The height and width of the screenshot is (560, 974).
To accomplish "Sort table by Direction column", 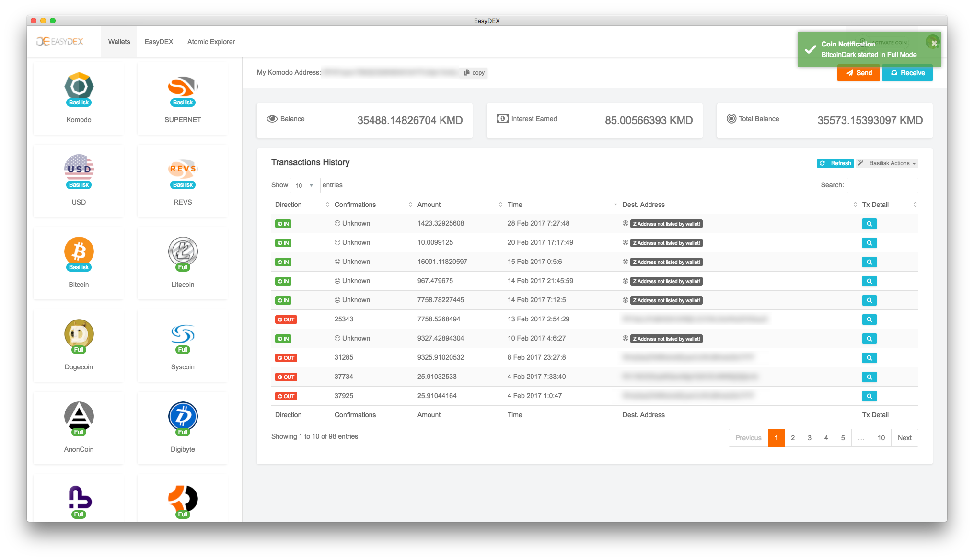I will 302,205.
